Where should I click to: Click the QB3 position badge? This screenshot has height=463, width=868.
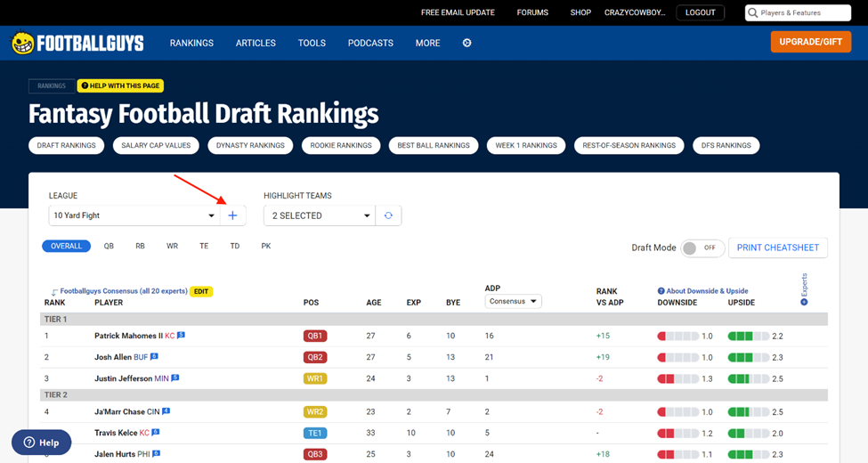click(315, 454)
